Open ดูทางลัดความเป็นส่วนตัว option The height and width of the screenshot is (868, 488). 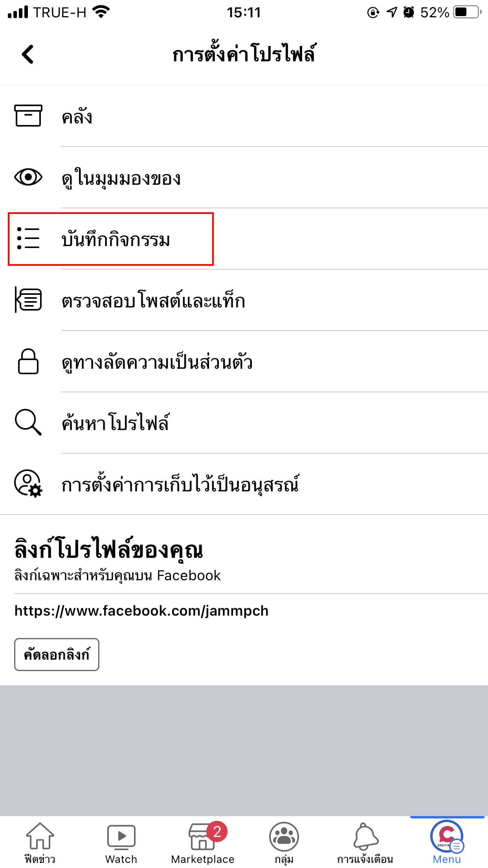(157, 362)
